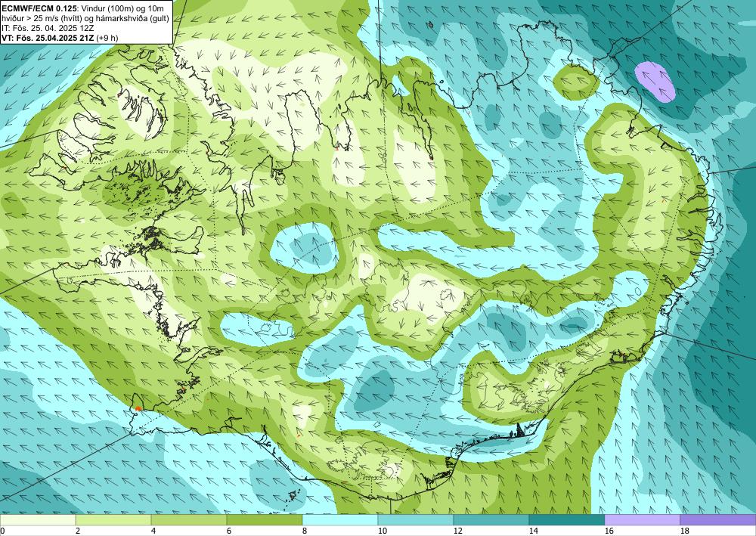Click the 12–14 m/s teal legend swatch
This screenshot has width=756, height=536.
tap(491, 519)
